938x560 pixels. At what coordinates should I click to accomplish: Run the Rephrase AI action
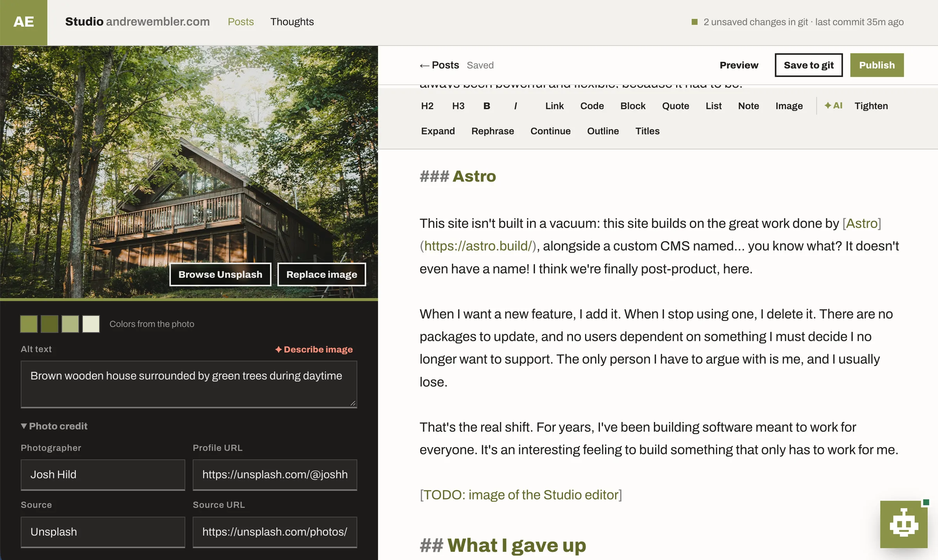pyautogui.click(x=492, y=131)
